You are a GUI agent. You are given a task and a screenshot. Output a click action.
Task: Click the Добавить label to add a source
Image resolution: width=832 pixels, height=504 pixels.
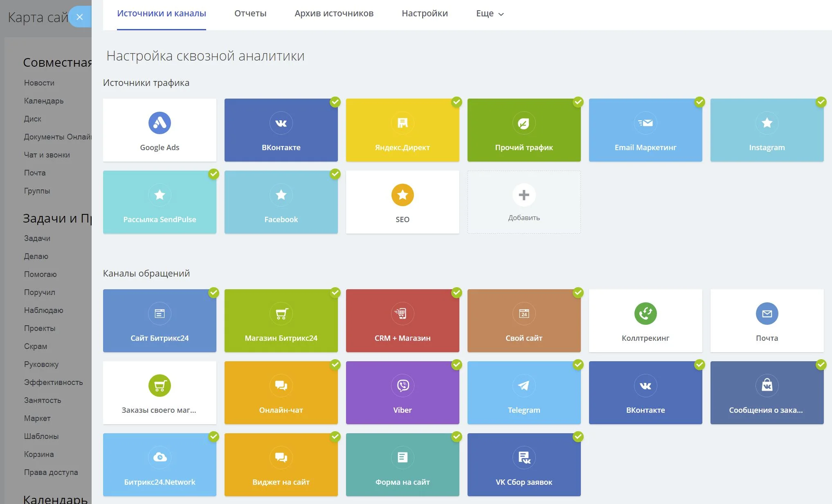point(524,218)
